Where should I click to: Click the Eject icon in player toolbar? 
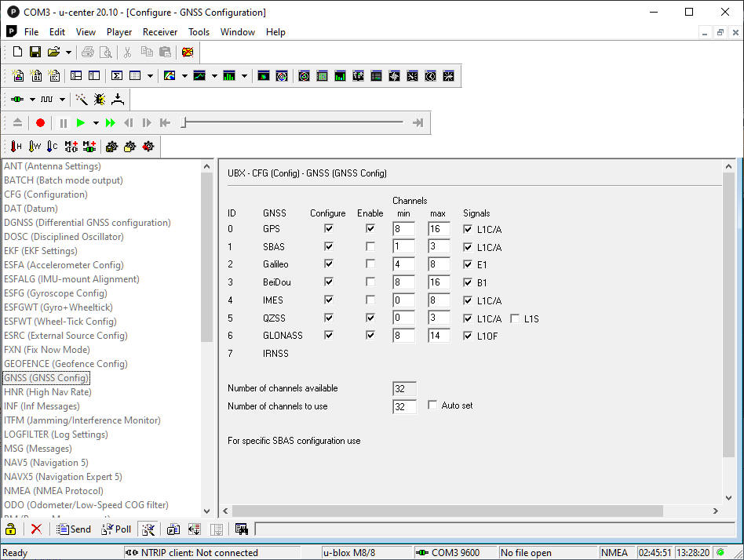click(17, 123)
